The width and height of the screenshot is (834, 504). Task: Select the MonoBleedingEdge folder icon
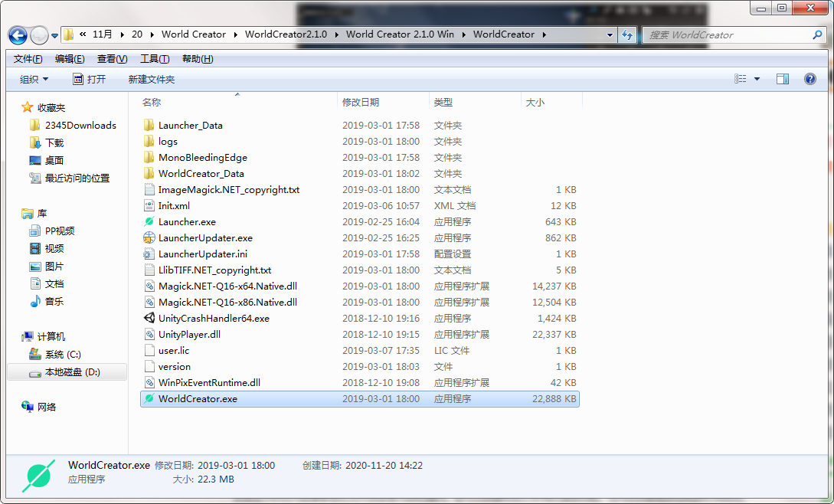[149, 158]
